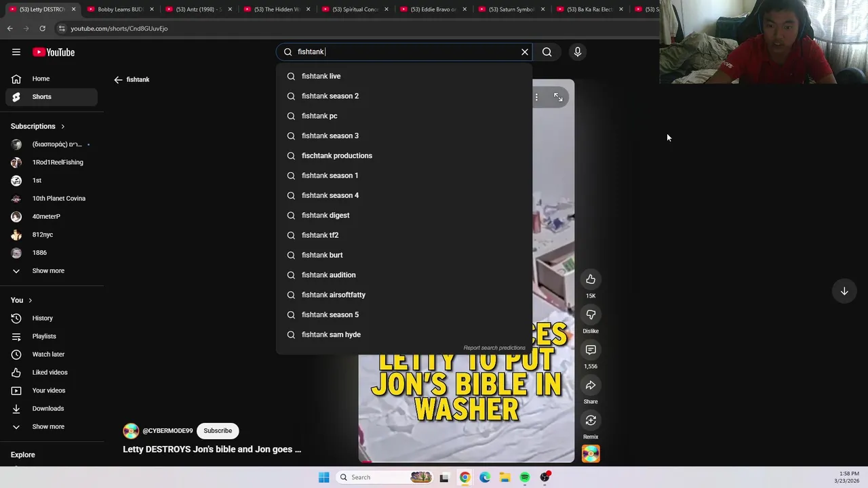Choose suggestion fishtank season 5

[x=404, y=314]
